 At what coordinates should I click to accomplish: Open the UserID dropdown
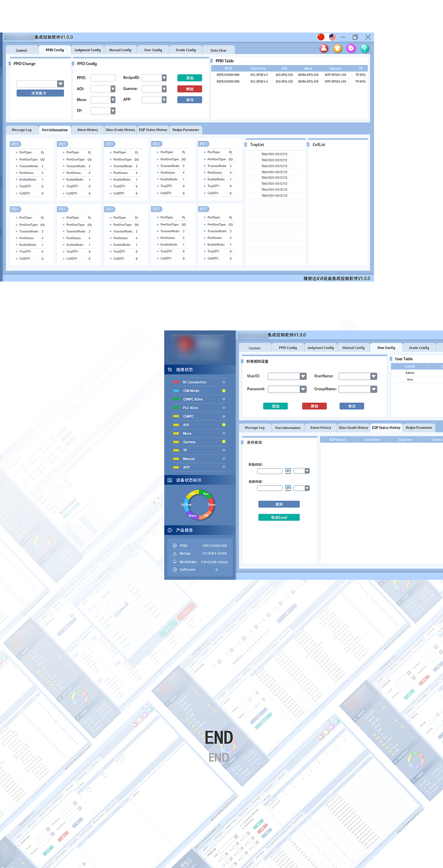[x=303, y=376]
